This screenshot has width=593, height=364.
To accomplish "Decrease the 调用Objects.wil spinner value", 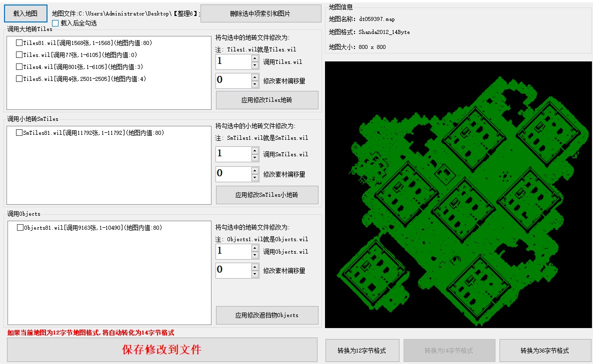I will point(255,255).
